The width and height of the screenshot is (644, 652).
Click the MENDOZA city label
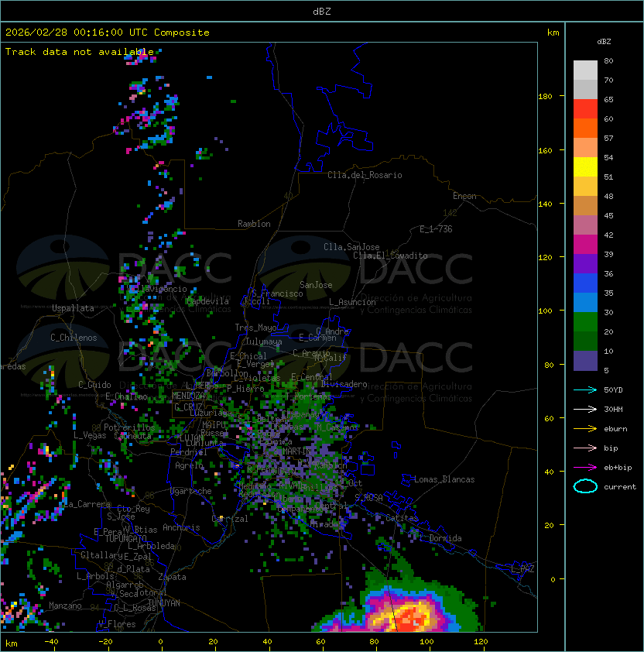tap(188, 396)
